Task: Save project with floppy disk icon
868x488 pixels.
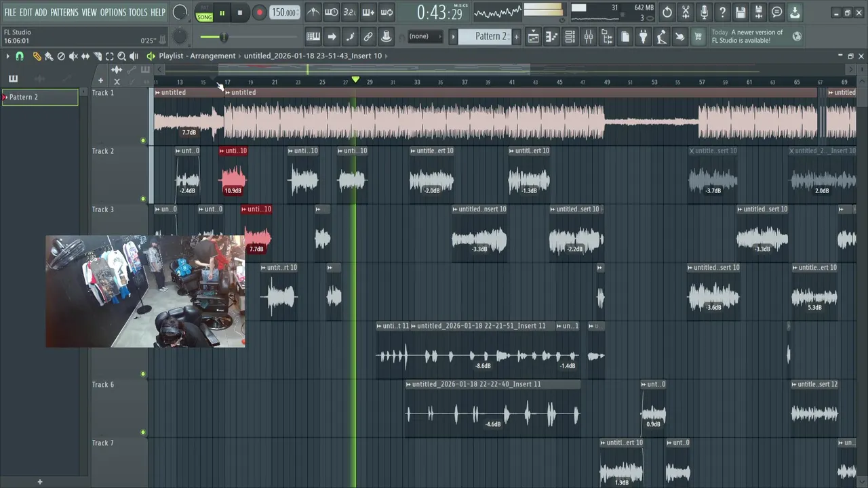Action: point(741,12)
